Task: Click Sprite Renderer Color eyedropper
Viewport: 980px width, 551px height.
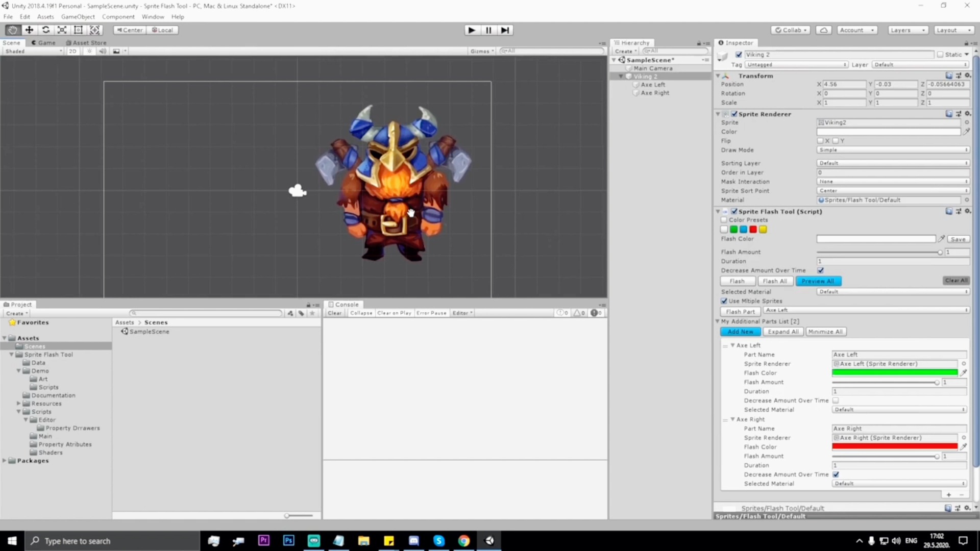Action: [x=966, y=132]
